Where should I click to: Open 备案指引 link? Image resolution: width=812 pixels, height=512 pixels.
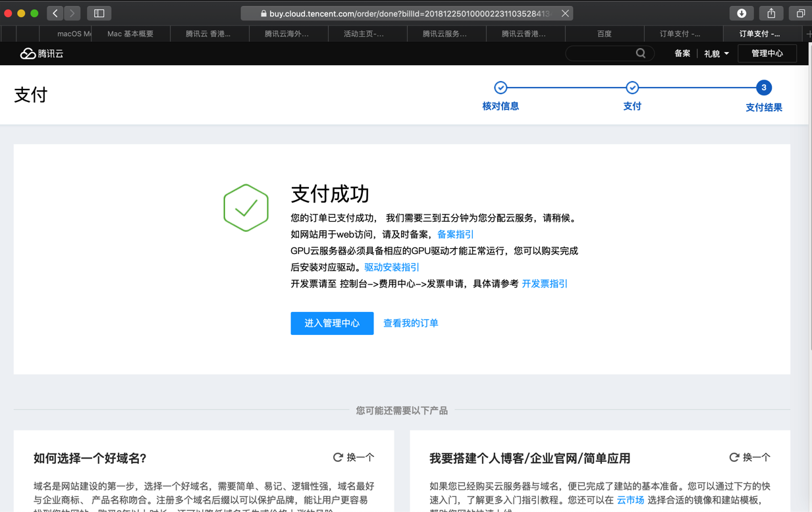coord(456,234)
